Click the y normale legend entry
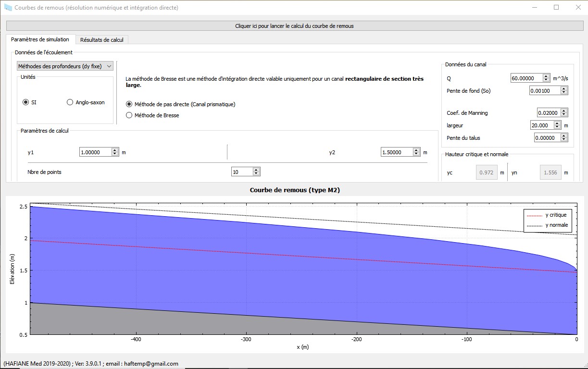 point(547,225)
